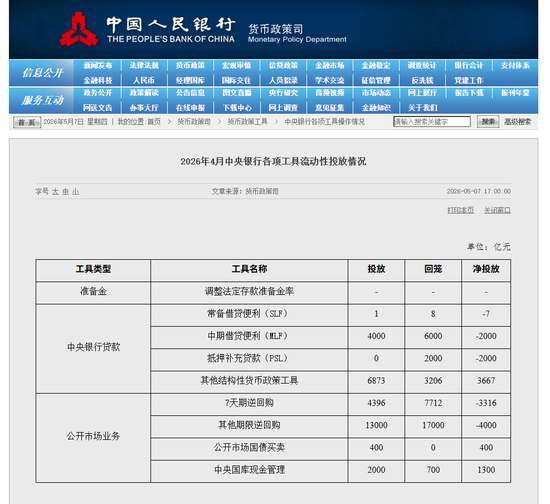Open 关于我们 navigation item

[x=422, y=108]
